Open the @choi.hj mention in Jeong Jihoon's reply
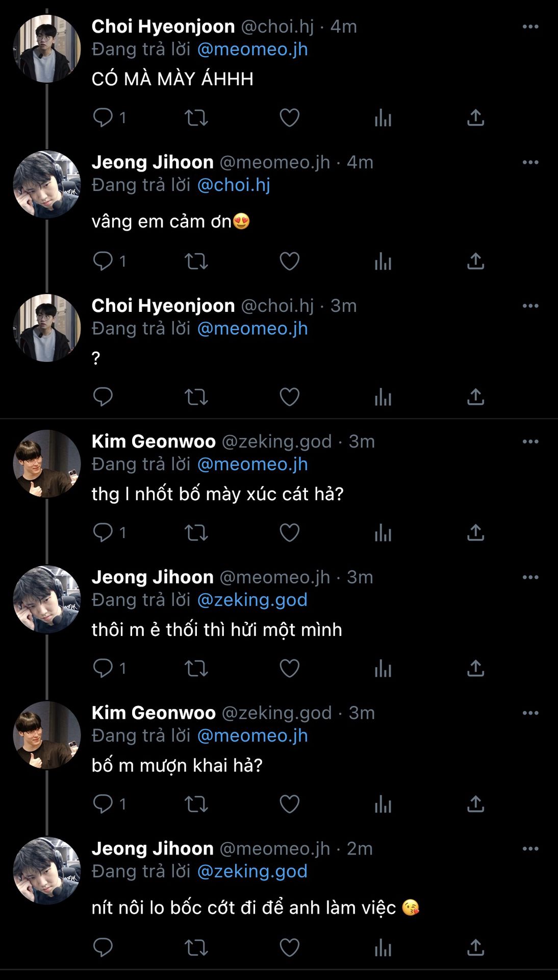The height and width of the screenshot is (980, 558). pos(234,185)
